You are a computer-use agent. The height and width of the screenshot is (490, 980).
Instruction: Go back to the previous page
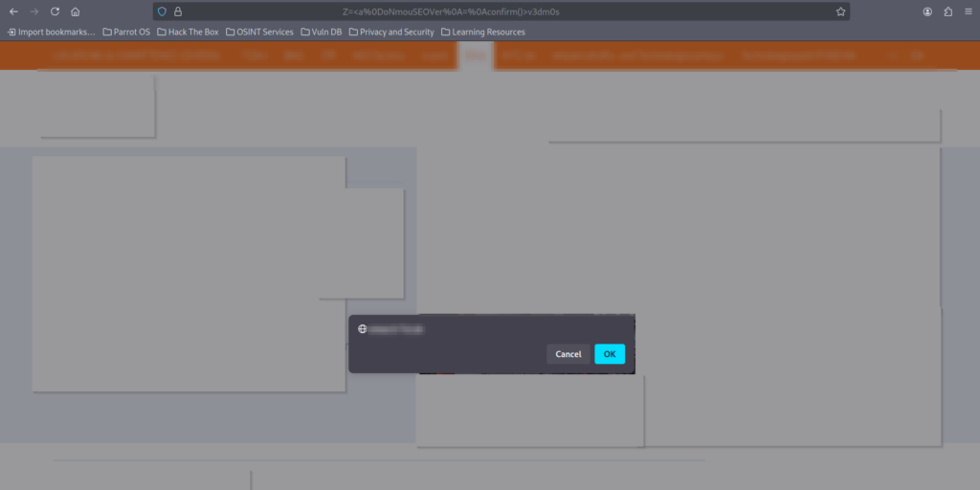click(x=13, y=11)
